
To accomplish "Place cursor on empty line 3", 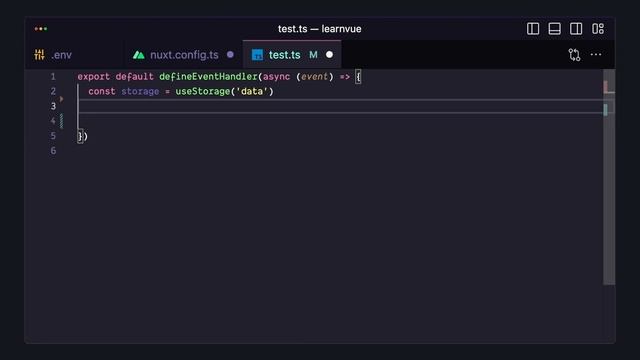I will [x=341, y=107].
